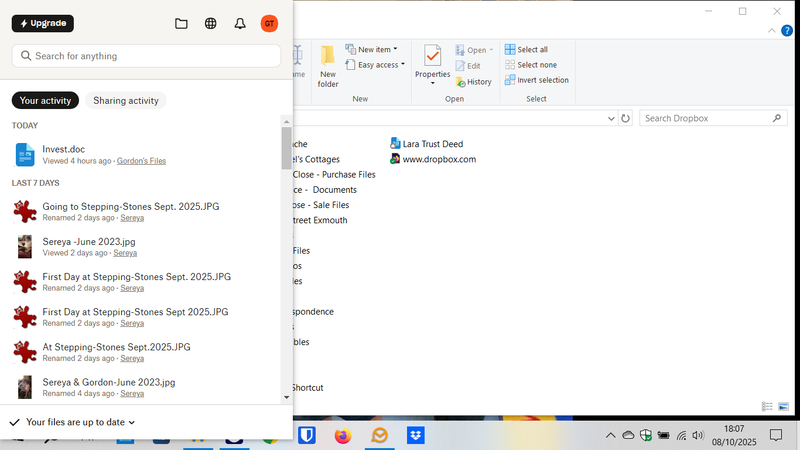Select the Your activity tab

click(x=45, y=100)
